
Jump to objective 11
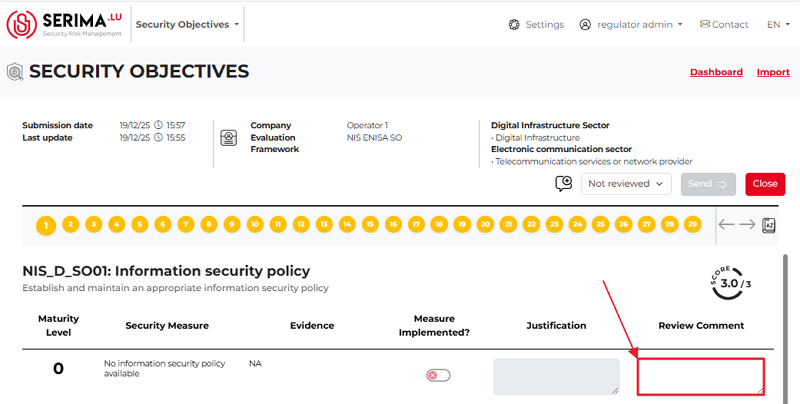(278, 224)
